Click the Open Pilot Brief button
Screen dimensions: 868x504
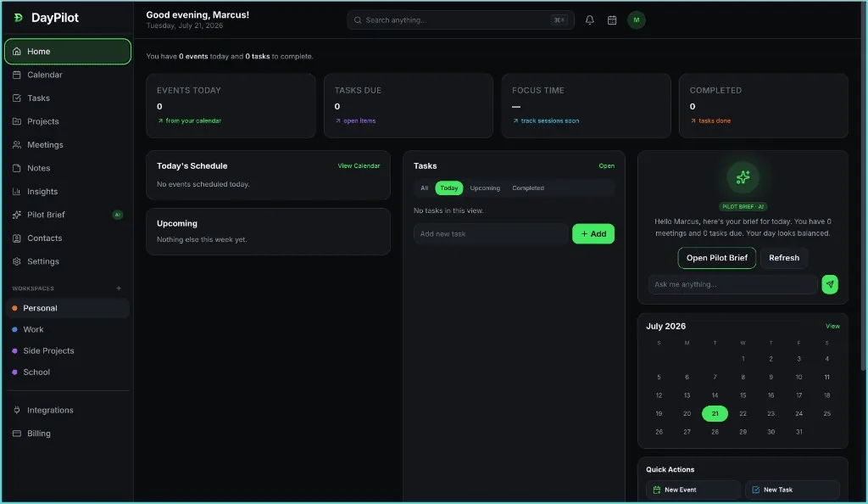[717, 258]
